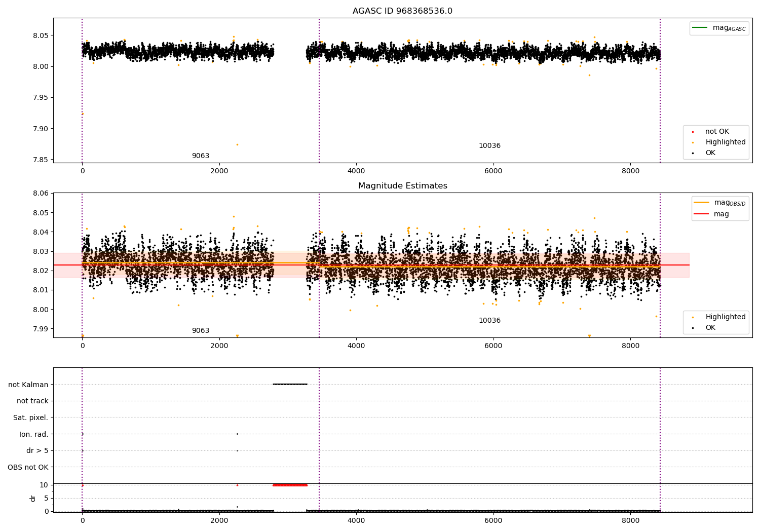Click the long red dr=10 data segment
The height and width of the screenshot is (532, 760).
click(290, 485)
